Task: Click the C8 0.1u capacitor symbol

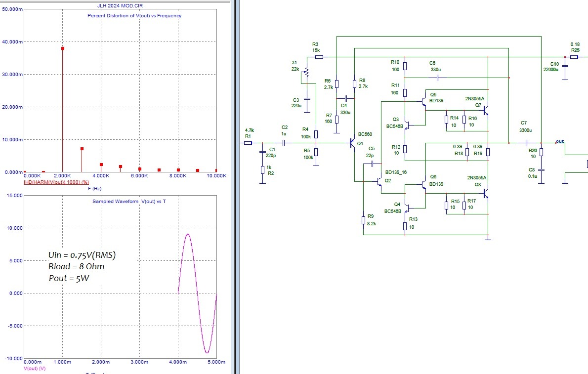Action: coord(541,170)
